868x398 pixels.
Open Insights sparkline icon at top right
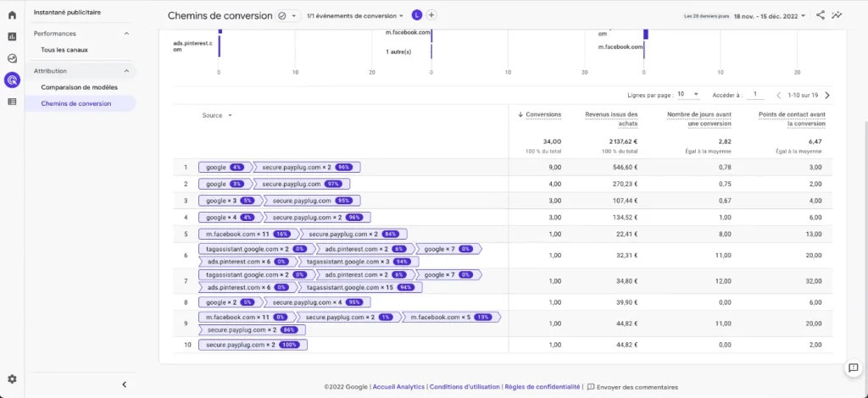pyautogui.click(x=837, y=15)
